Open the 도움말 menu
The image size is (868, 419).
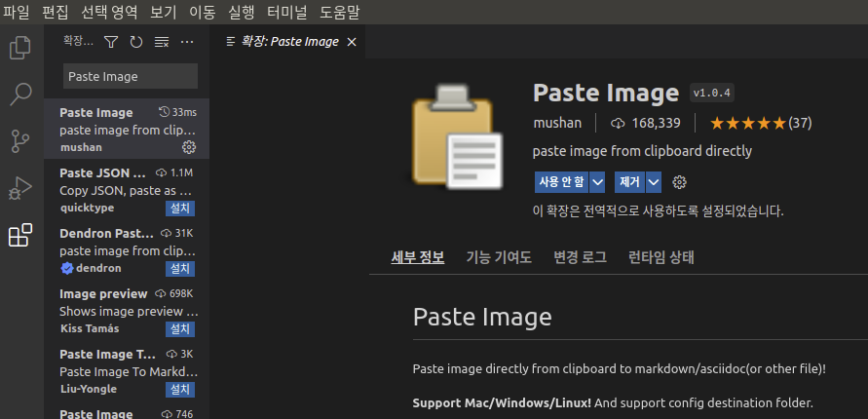(x=340, y=12)
